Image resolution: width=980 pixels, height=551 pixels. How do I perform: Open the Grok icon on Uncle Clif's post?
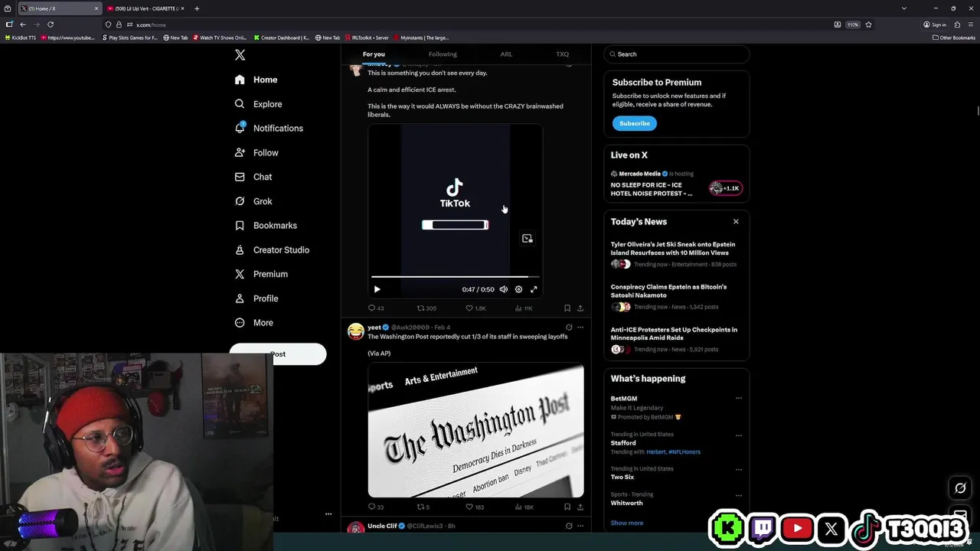568,526
